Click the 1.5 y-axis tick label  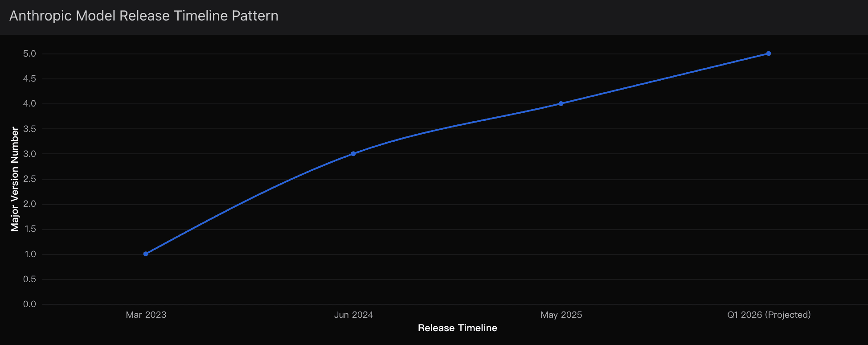tap(29, 229)
